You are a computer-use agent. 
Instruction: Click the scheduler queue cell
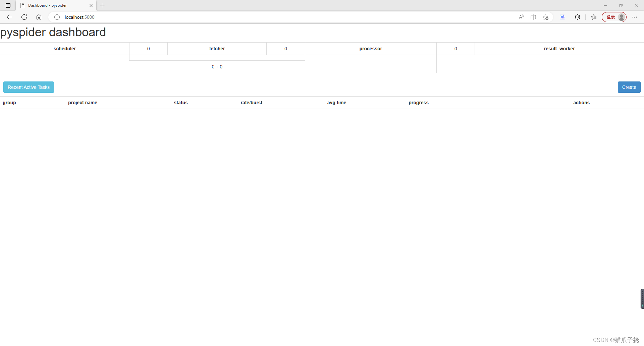click(x=65, y=49)
